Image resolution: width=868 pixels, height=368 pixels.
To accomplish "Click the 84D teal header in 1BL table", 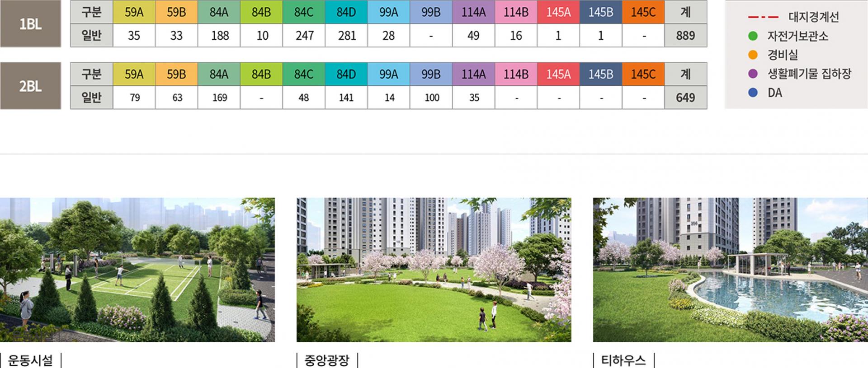I will click(x=346, y=12).
